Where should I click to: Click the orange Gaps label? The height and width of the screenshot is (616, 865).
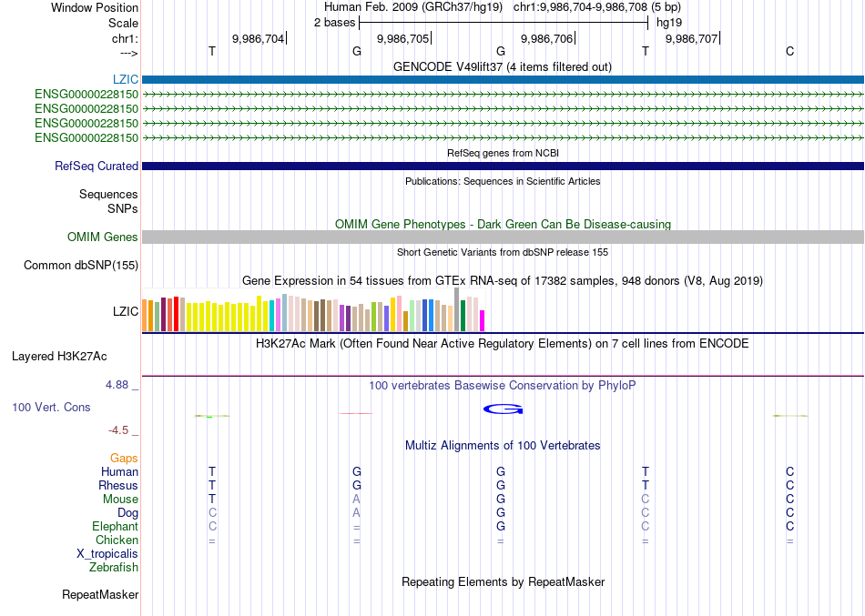[x=124, y=459]
